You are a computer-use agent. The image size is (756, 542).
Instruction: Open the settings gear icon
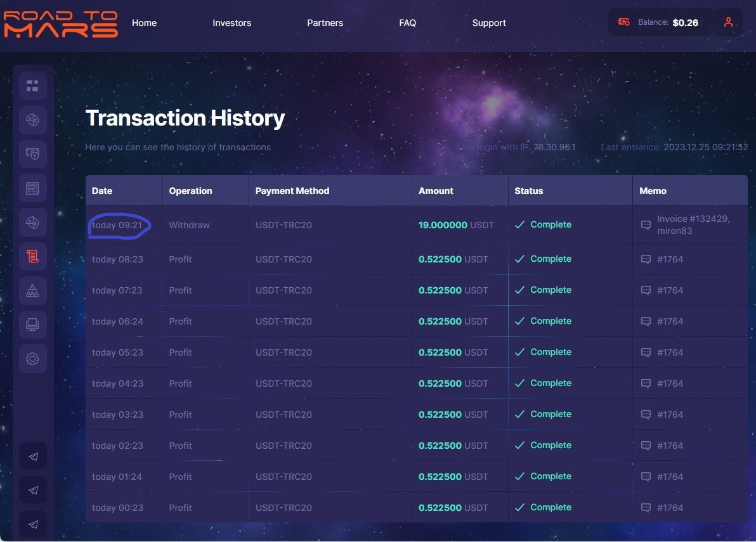[x=33, y=358]
